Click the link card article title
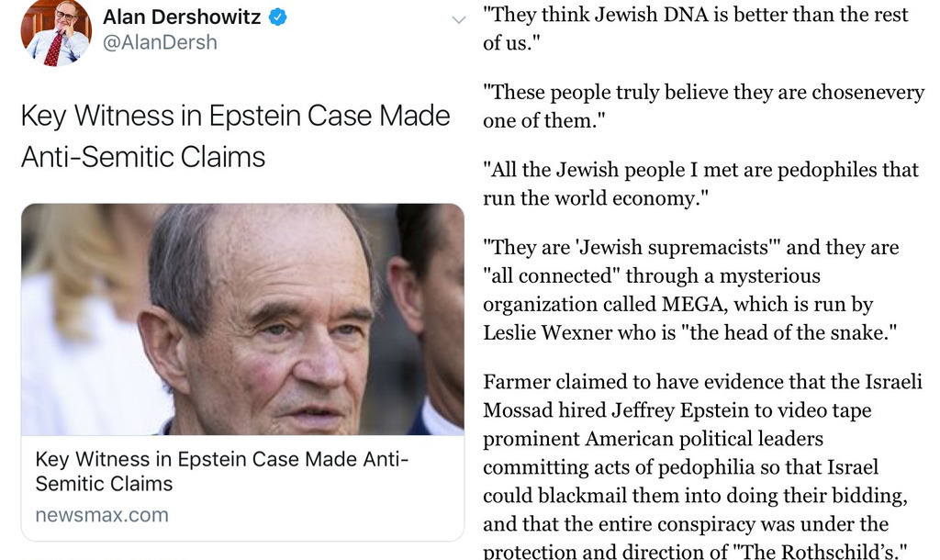Image resolution: width=940 pixels, height=560 pixels. click(221, 470)
